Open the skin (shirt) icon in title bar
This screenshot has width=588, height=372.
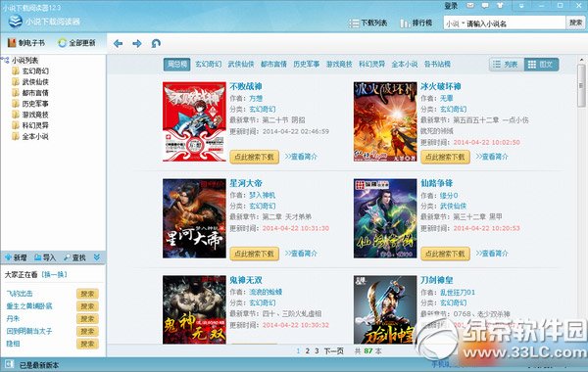tap(500, 6)
